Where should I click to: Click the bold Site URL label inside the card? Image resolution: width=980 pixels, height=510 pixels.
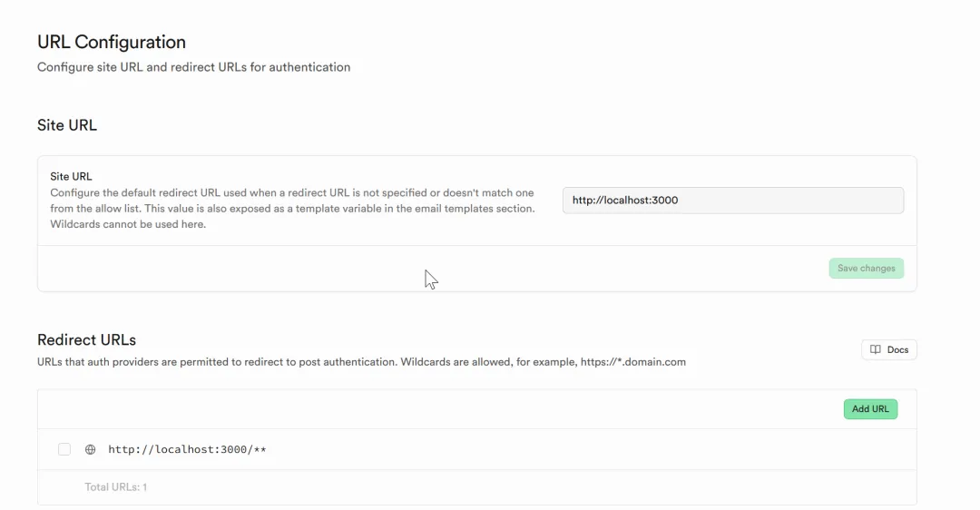(x=71, y=177)
